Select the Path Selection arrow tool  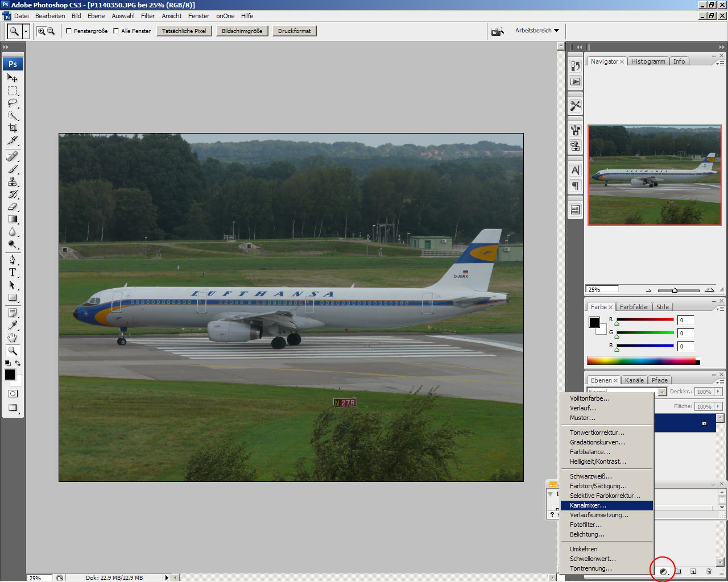pos(13,285)
